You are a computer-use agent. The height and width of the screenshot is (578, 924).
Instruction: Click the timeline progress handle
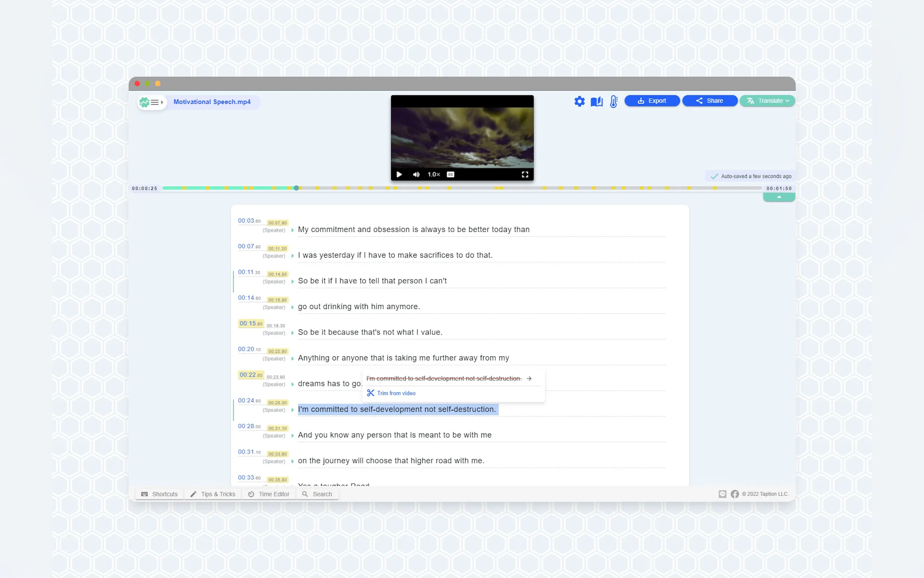coord(296,188)
